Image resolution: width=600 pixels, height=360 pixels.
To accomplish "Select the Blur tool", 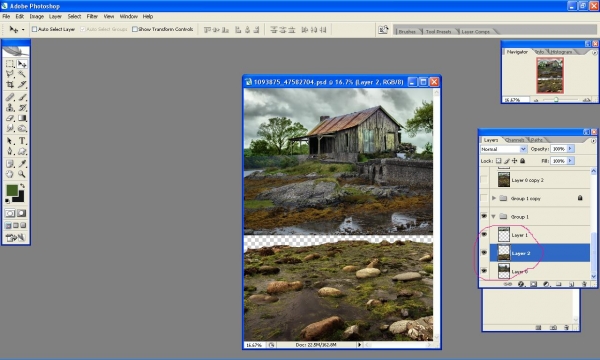I will tap(10, 128).
